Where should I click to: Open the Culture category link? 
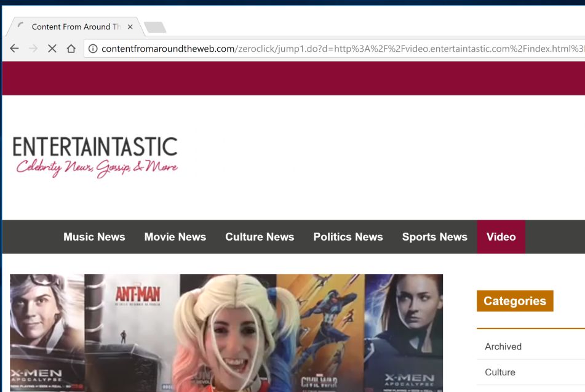coord(499,372)
